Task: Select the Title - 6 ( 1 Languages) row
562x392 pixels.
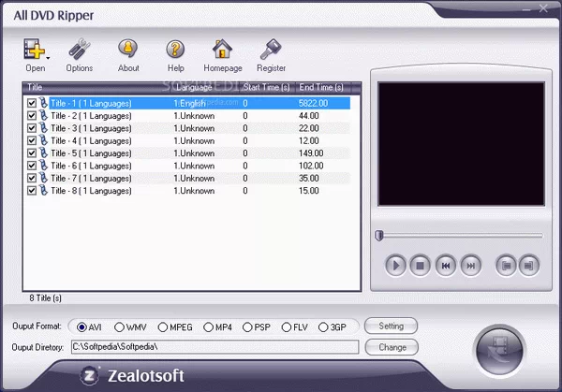Action: tap(186, 166)
